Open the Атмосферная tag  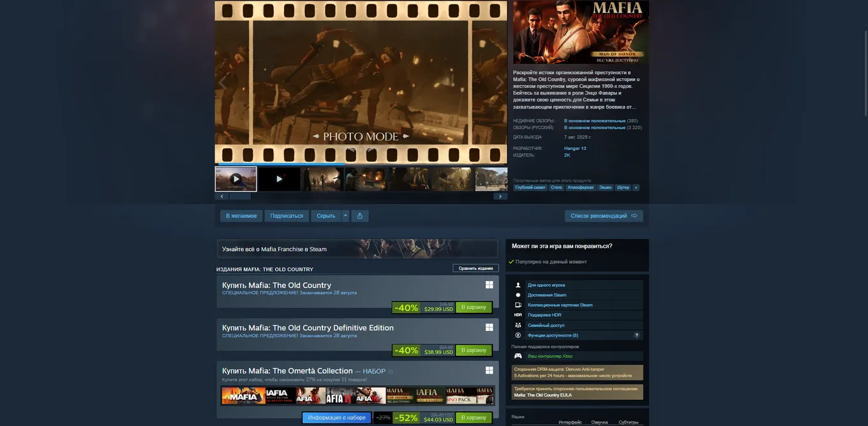point(581,187)
